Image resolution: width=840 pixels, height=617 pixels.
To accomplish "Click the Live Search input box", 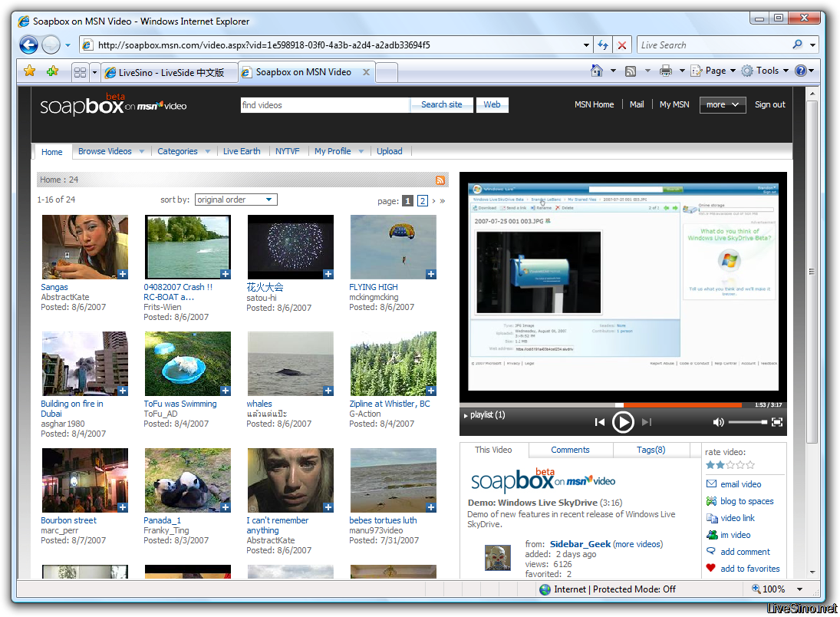I will tap(714, 45).
